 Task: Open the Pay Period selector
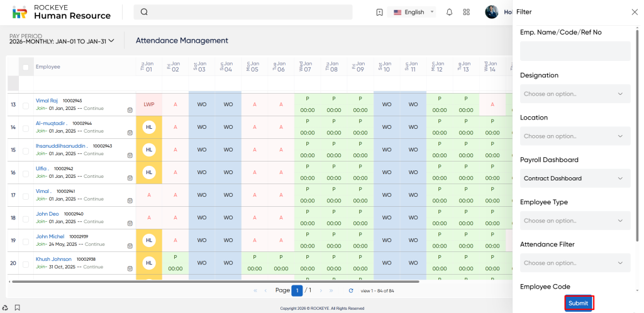pyautogui.click(x=62, y=41)
